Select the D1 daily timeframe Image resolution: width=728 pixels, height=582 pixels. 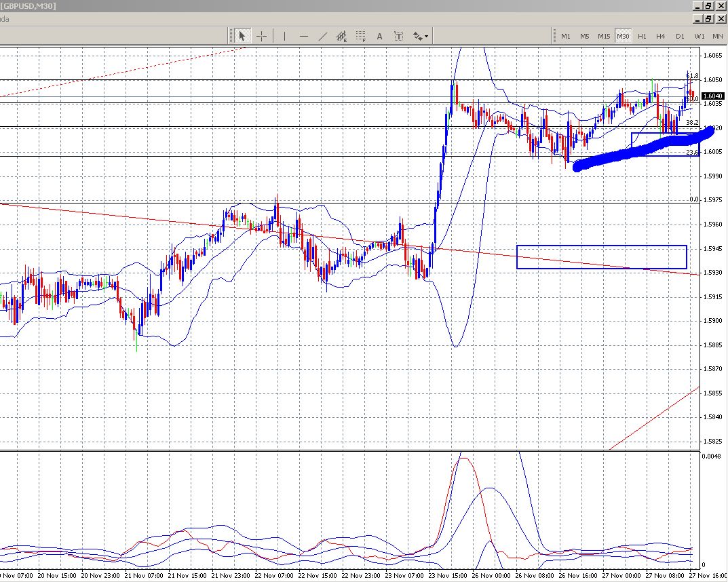pos(679,36)
